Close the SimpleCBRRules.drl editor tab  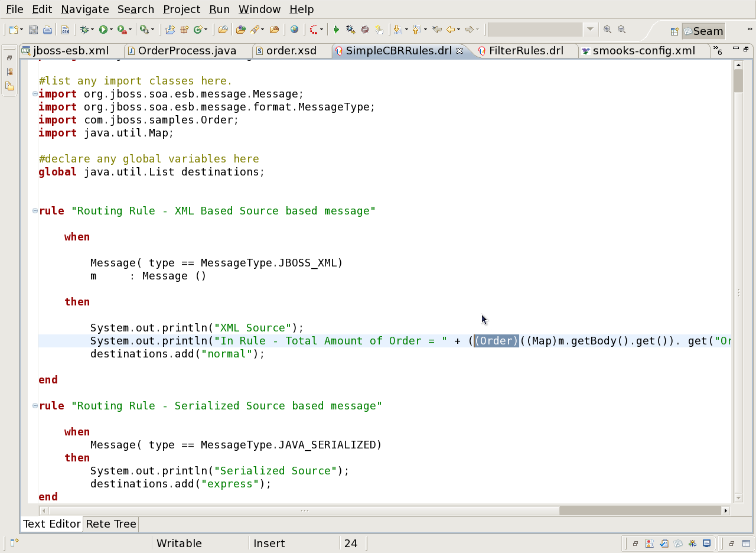[460, 51]
